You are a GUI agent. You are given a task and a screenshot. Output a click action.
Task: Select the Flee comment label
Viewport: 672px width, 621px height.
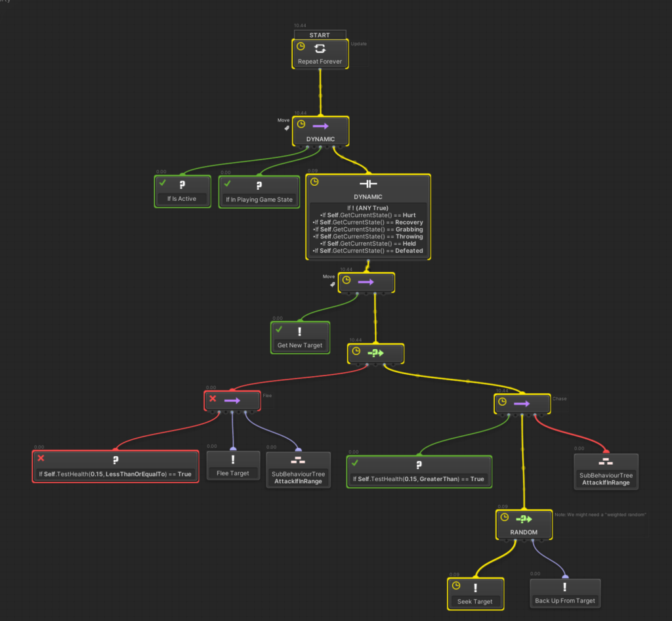coord(268,396)
